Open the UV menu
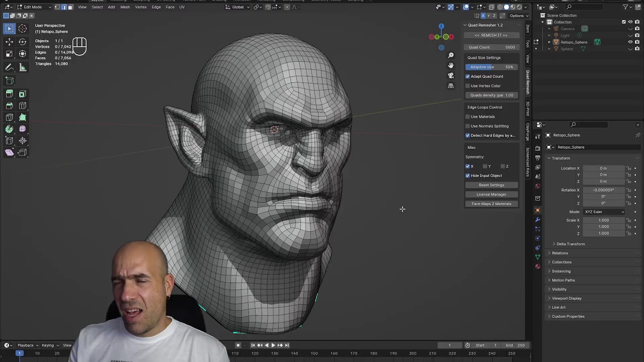The width and height of the screenshot is (644, 362). pos(182,7)
